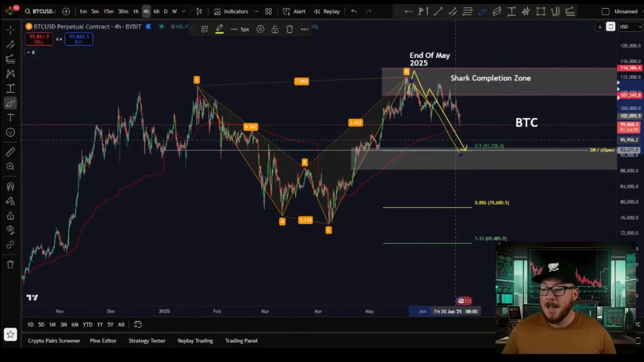Open user profile avatar menu
Viewport: 644px width, 362px height.
[x=10, y=11]
